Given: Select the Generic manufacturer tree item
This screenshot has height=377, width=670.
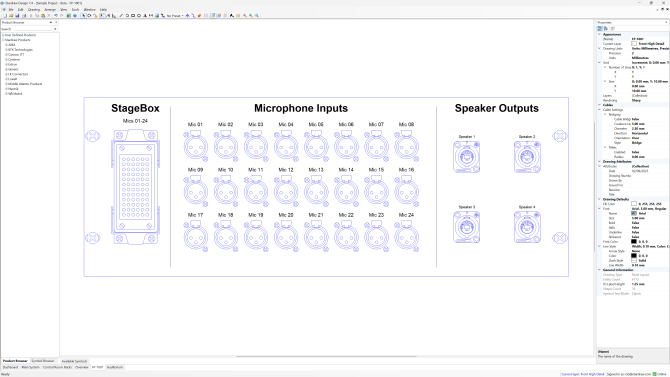Looking at the screenshot, I should pos(13,69).
